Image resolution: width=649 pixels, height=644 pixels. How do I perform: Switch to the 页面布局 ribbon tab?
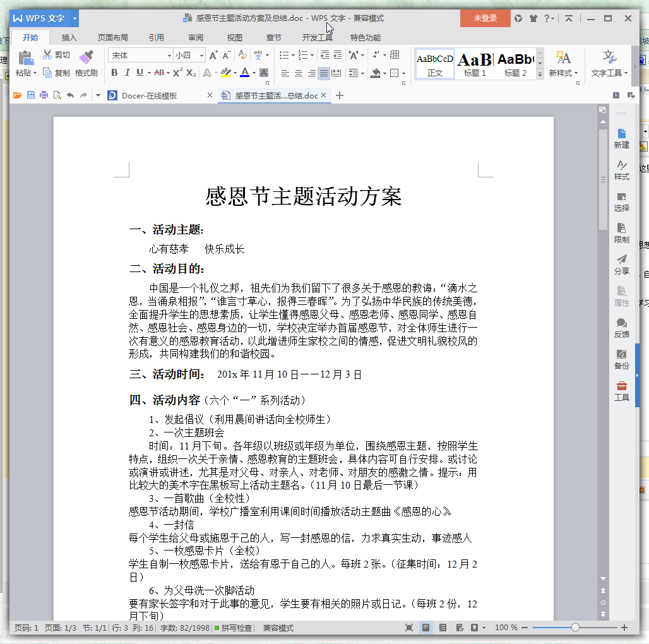tap(112, 38)
